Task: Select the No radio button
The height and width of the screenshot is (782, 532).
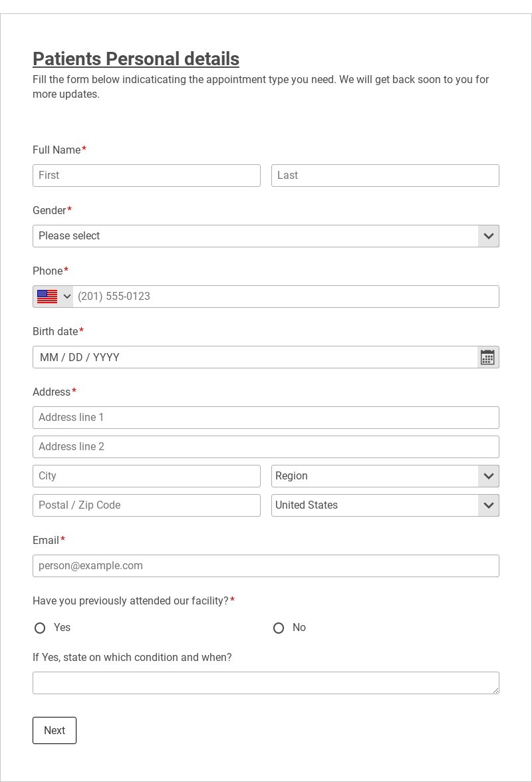Action: (x=279, y=628)
